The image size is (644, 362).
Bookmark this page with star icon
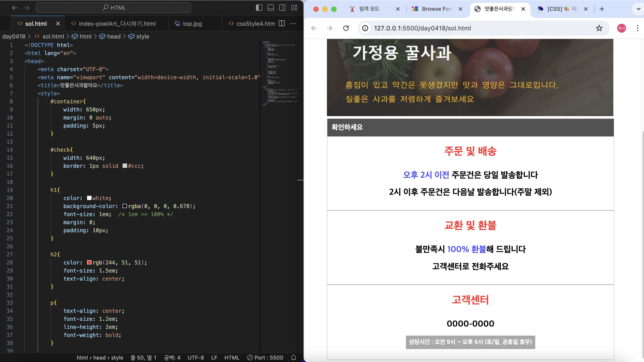pos(599,28)
